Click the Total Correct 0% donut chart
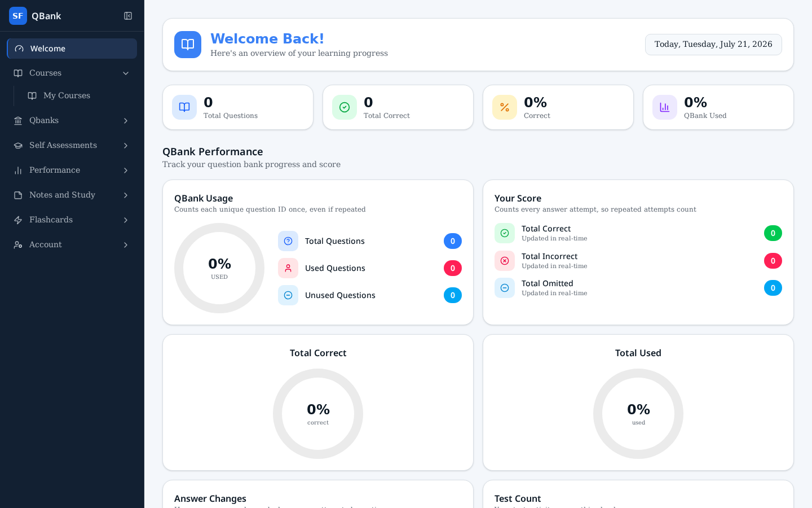 point(318,414)
